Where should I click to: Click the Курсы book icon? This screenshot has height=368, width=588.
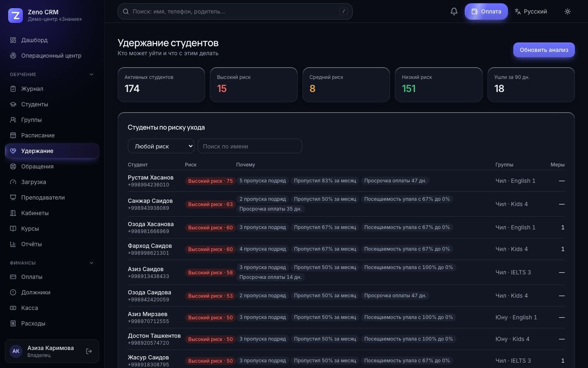(x=13, y=229)
